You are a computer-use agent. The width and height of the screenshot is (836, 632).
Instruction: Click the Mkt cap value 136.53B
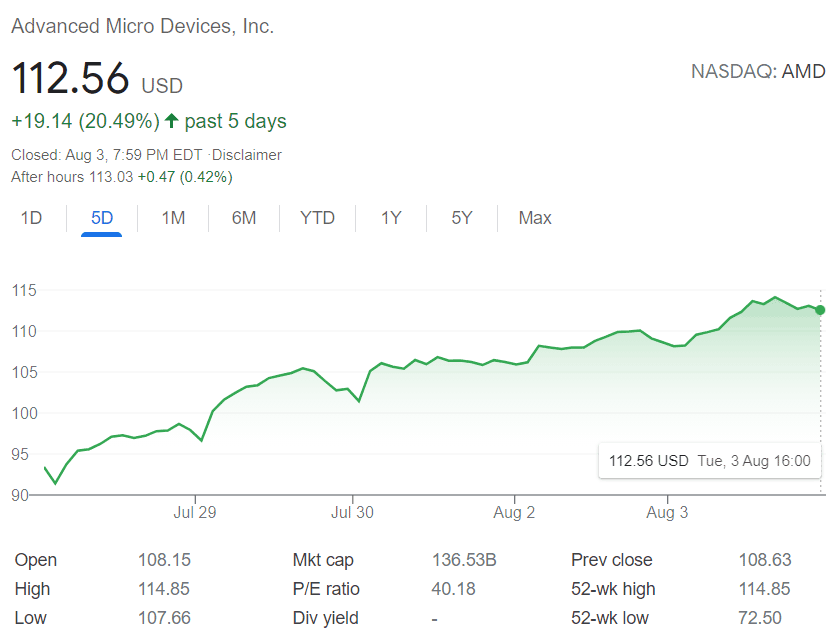pyautogui.click(x=464, y=560)
